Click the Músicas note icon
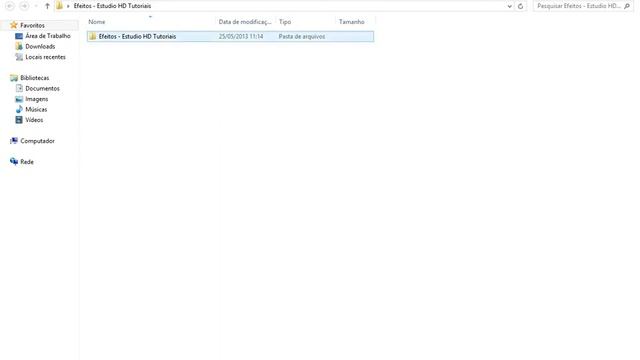Viewport: 640px width, 360px height. pyautogui.click(x=19, y=109)
